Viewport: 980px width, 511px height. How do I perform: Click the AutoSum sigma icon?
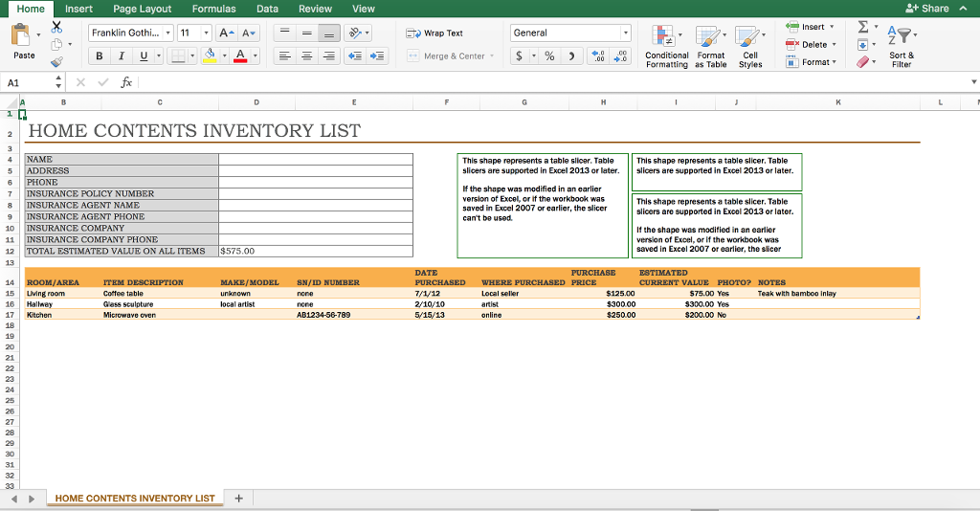tap(865, 28)
